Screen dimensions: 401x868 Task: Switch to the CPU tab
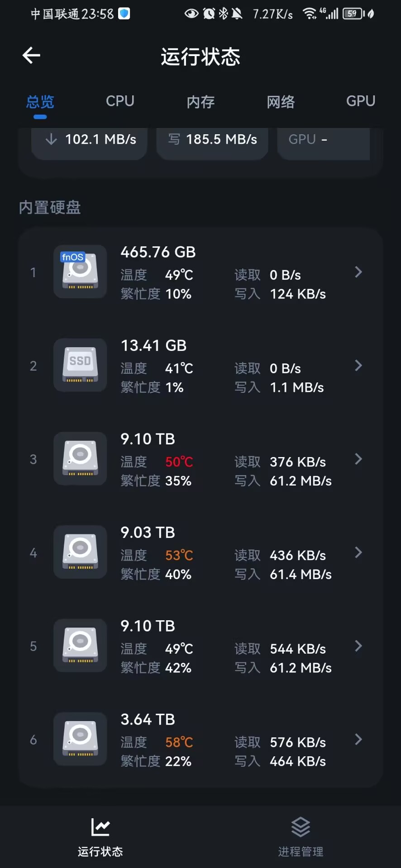coord(120,101)
